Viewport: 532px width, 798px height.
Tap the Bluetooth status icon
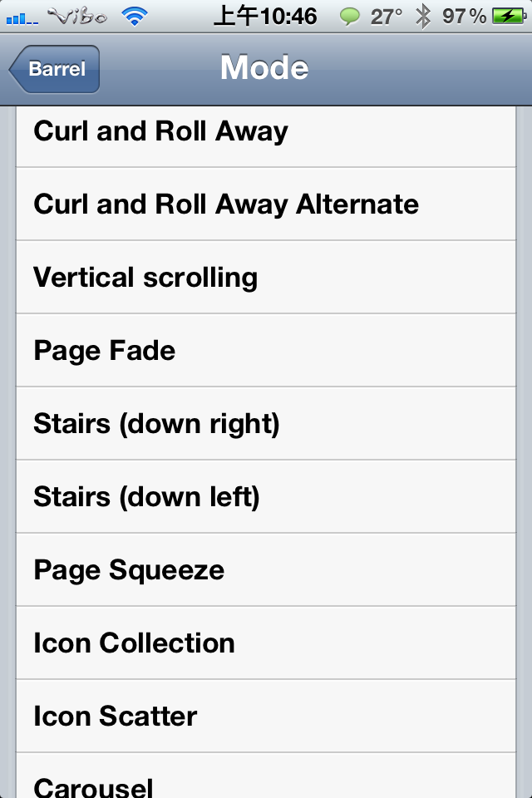point(422,17)
